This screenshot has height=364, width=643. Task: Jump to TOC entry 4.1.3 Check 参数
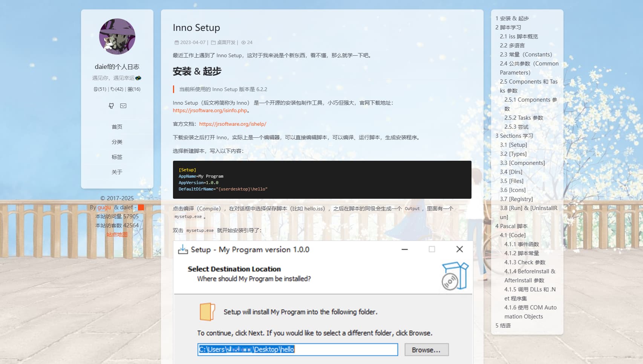[525, 262]
